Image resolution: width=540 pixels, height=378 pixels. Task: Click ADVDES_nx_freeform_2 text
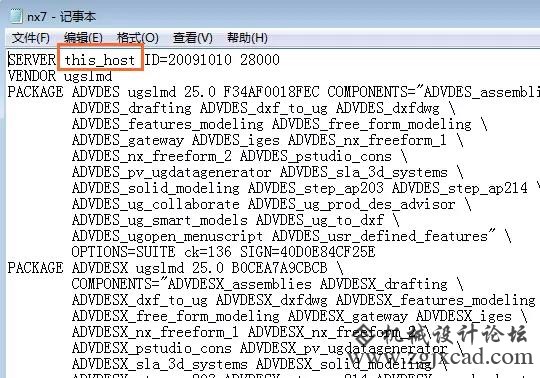coord(152,156)
